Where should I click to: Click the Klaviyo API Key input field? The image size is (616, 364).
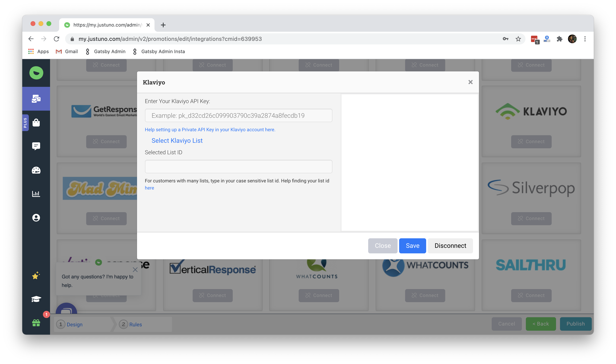pyautogui.click(x=238, y=116)
